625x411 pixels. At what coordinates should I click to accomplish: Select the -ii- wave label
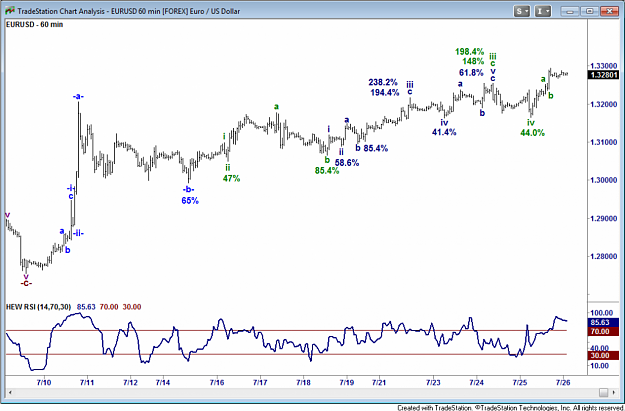point(79,233)
